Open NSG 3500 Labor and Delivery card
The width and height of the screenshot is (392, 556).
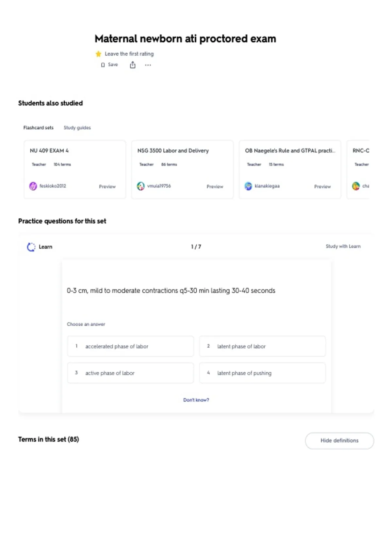click(182, 169)
